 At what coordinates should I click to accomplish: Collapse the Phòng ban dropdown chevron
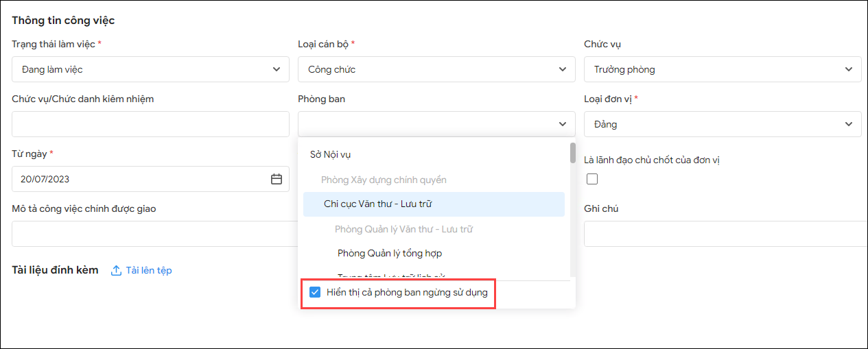(562, 124)
